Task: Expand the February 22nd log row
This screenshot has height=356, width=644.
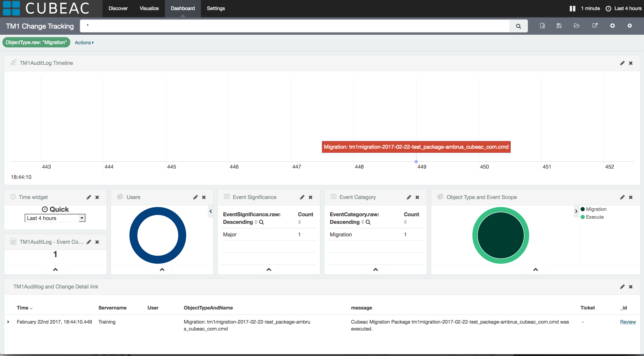Action: pyautogui.click(x=8, y=322)
